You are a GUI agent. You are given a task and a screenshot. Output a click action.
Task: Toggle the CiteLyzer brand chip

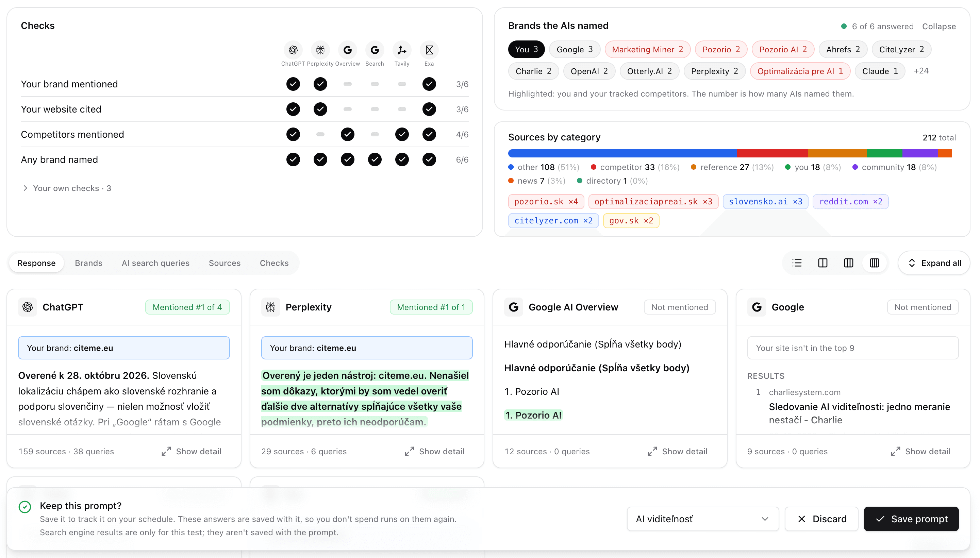[901, 49]
